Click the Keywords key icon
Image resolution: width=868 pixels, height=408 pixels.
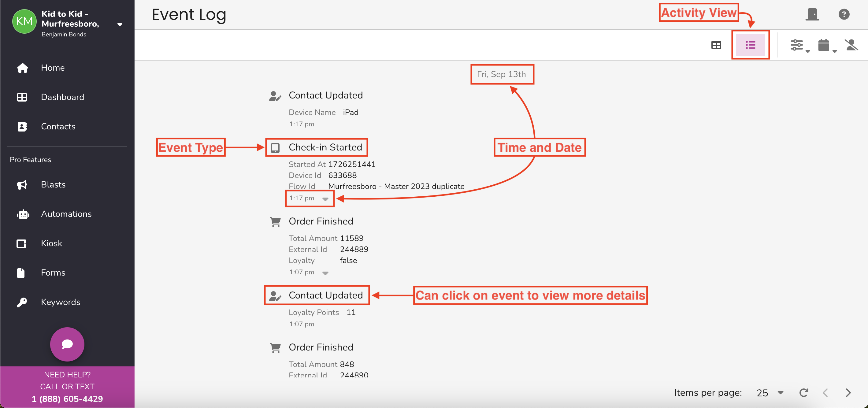point(22,302)
